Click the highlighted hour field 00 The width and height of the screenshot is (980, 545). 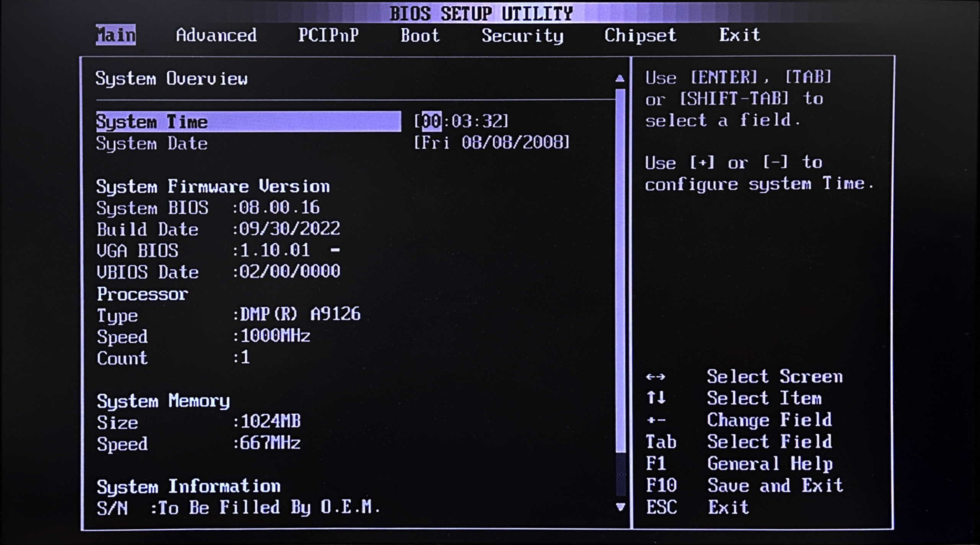click(x=431, y=121)
